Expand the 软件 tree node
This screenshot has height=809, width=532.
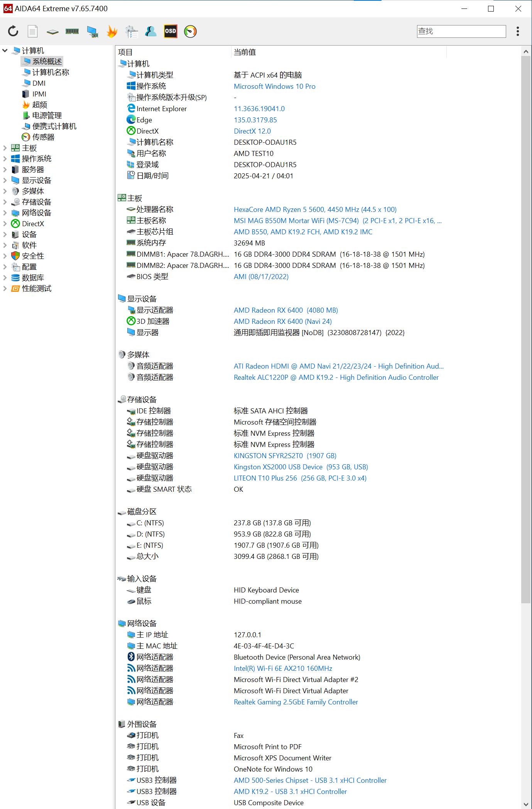[x=5, y=245]
